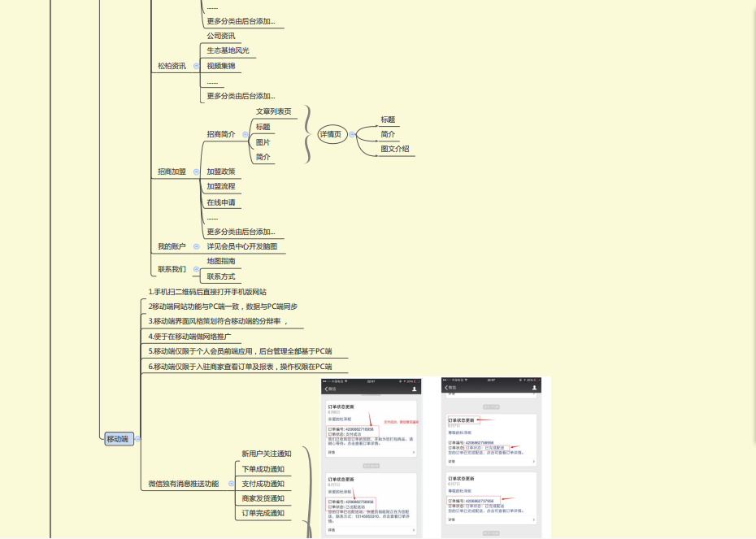Collapse the 松柏资讯 branch toggle
Image resolution: width=756 pixels, height=539 pixels.
coord(195,66)
